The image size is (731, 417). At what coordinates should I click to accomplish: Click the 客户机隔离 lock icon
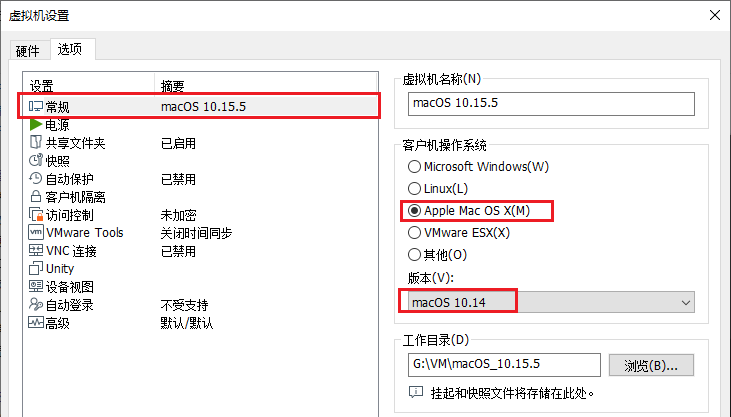[x=36, y=196]
